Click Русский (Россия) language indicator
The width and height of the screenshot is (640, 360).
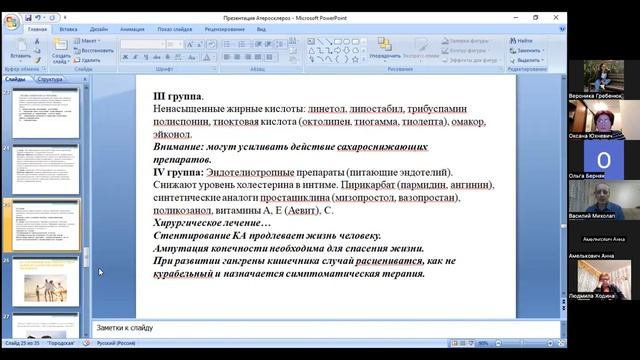[116, 343]
